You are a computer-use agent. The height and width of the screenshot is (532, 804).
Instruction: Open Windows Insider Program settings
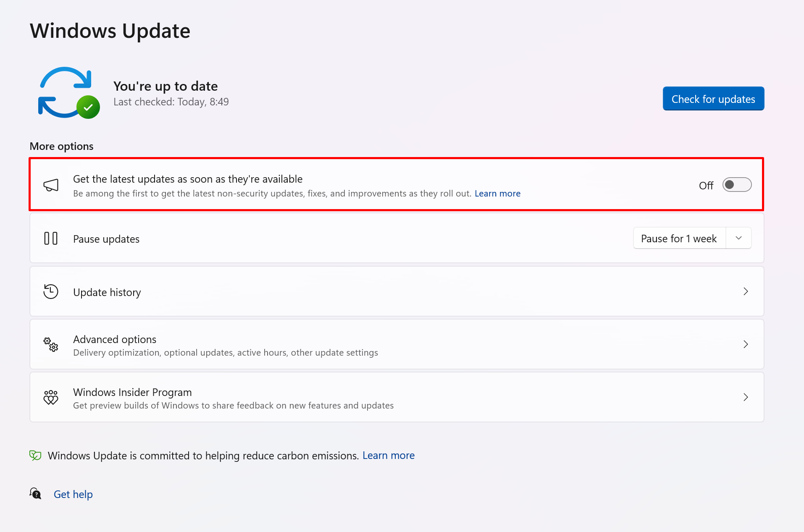132,392
